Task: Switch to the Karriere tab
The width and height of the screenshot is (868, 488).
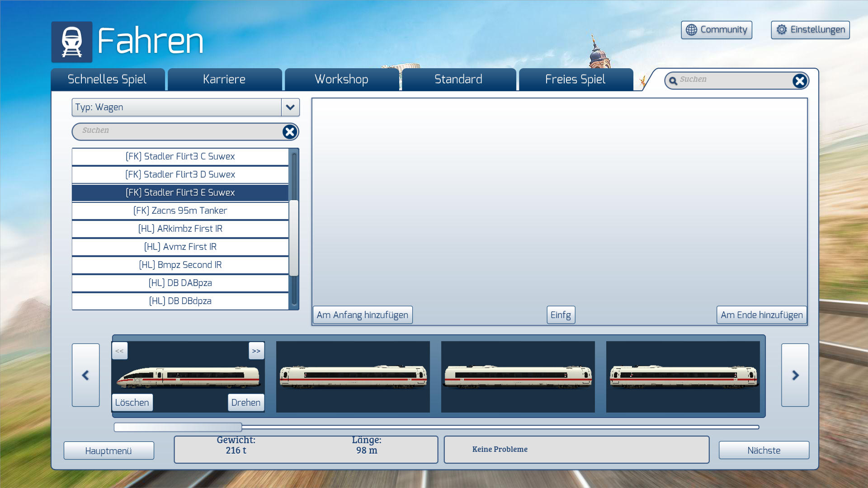Action: [224, 80]
